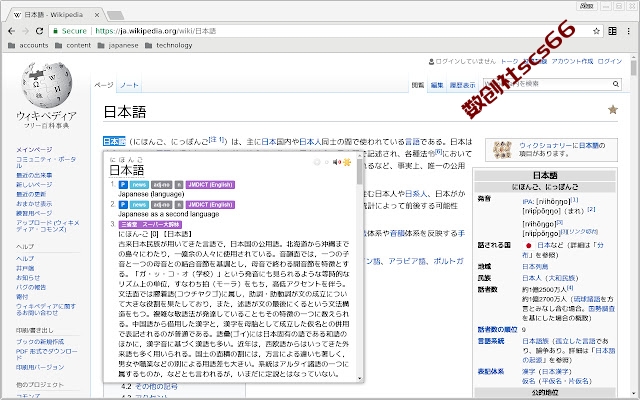Click the yellow burst icon in popup
Screen dimensions: 640x400
[x=347, y=162]
